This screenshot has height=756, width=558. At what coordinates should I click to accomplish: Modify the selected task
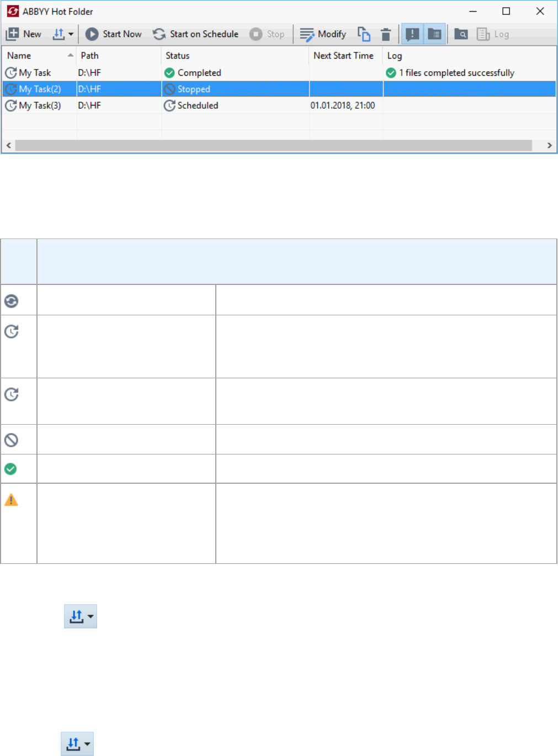[x=323, y=34]
